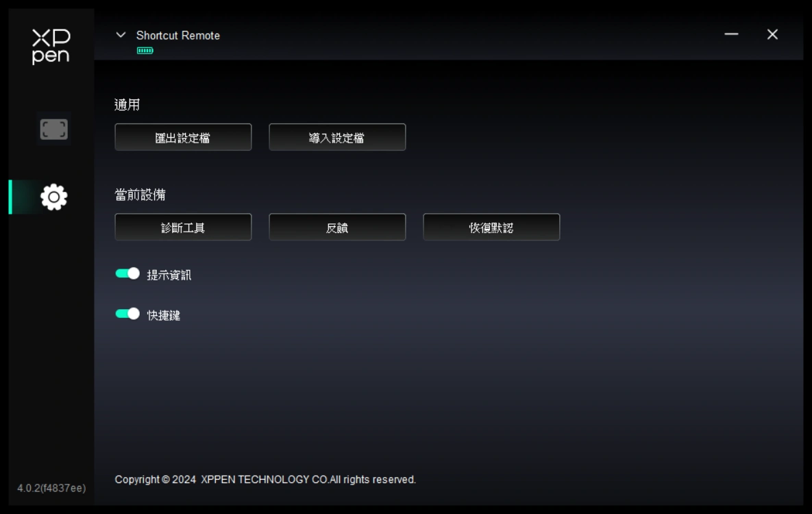Click the XPPEN copyright notice text
Viewport: 812px width, 514px height.
265,480
